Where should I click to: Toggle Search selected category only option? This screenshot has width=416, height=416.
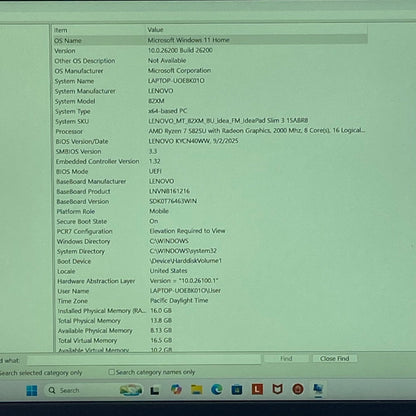[x=41, y=373]
